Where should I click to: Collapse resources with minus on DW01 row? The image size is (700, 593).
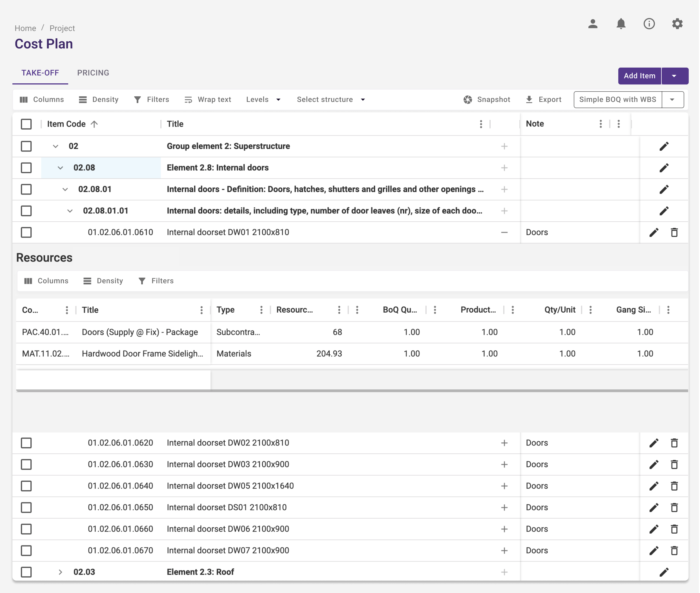(504, 232)
